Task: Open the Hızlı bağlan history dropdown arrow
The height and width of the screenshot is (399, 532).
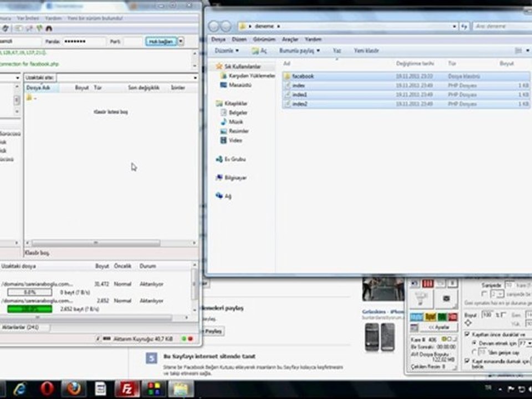Action: click(181, 42)
